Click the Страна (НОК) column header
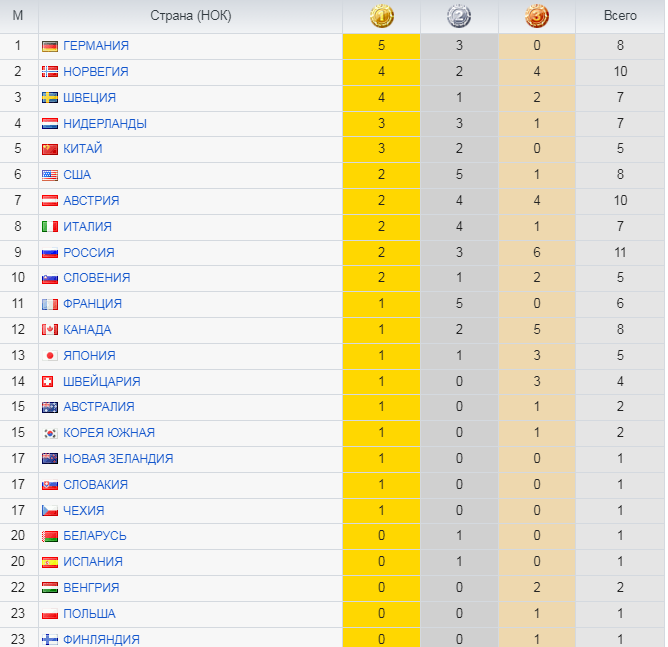668x647 pixels. [x=190, y=17]
